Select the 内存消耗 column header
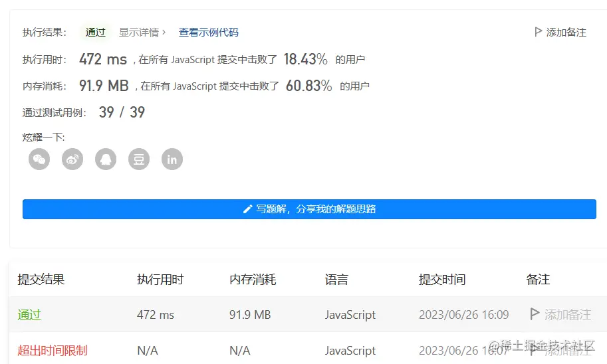This screenshot has height=364, width=607. [x=253, y=279]
